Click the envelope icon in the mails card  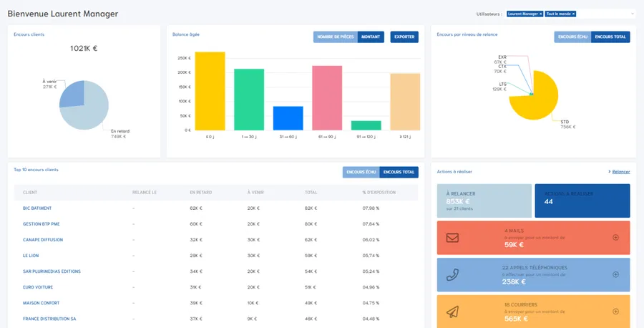click(452, 238)
